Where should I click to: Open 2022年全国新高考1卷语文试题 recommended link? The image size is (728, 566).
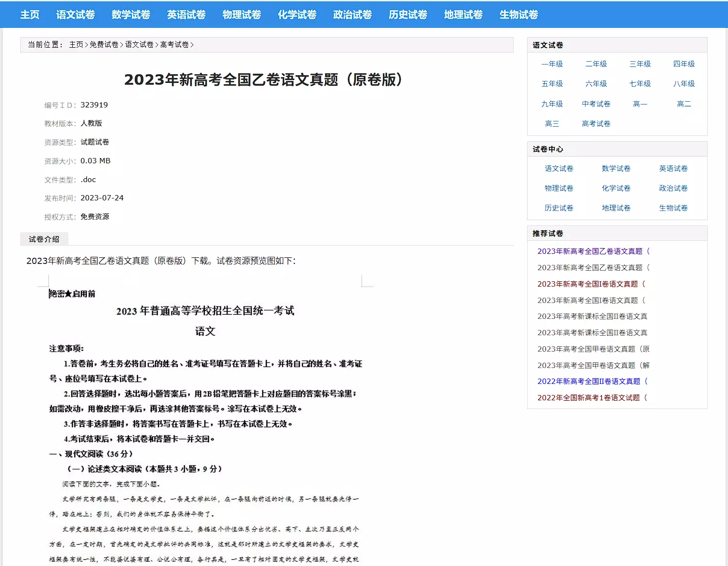tap(592, 398)
